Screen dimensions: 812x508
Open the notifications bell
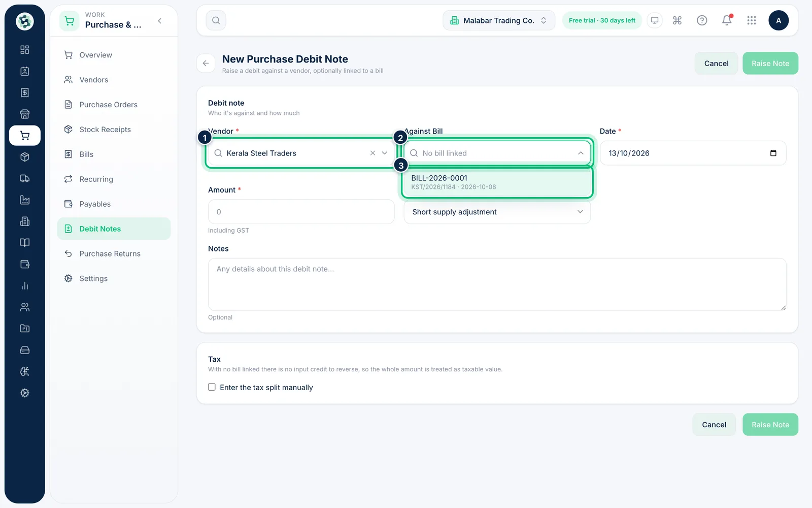727,20
